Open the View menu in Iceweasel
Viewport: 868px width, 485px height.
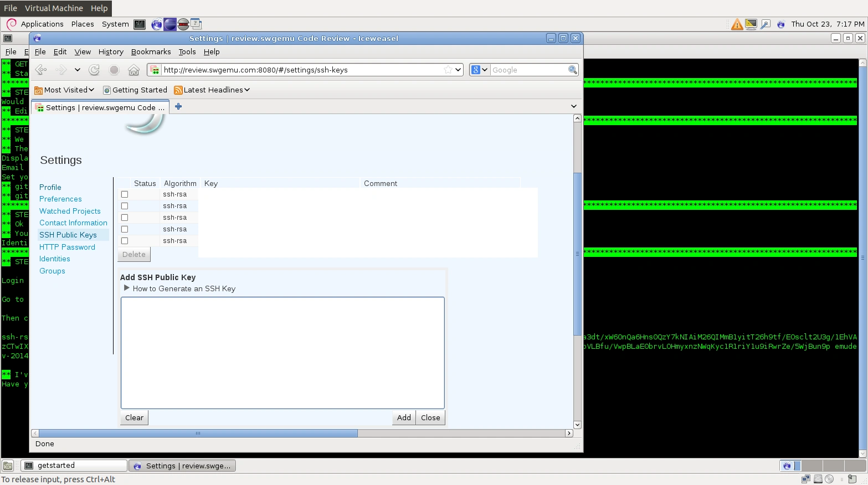pos(83,52)
